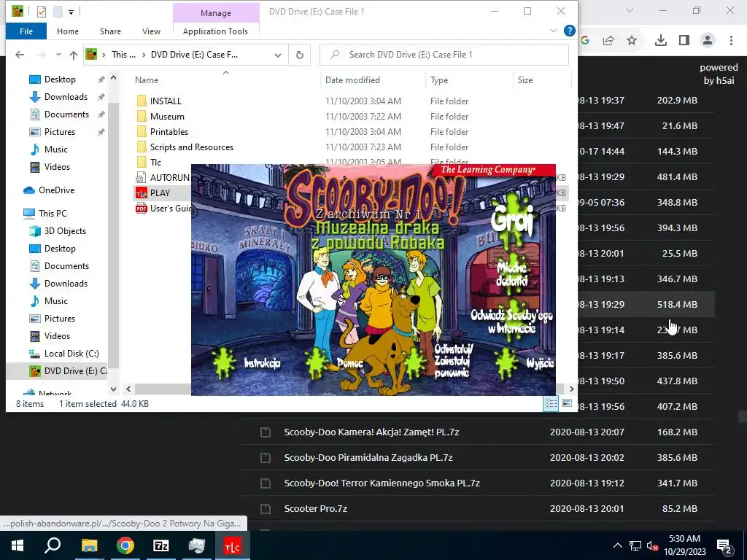This screenshot has height=560, width=747.
Task: Select the Scripts and Resources folder
Action: click(192, 147)
